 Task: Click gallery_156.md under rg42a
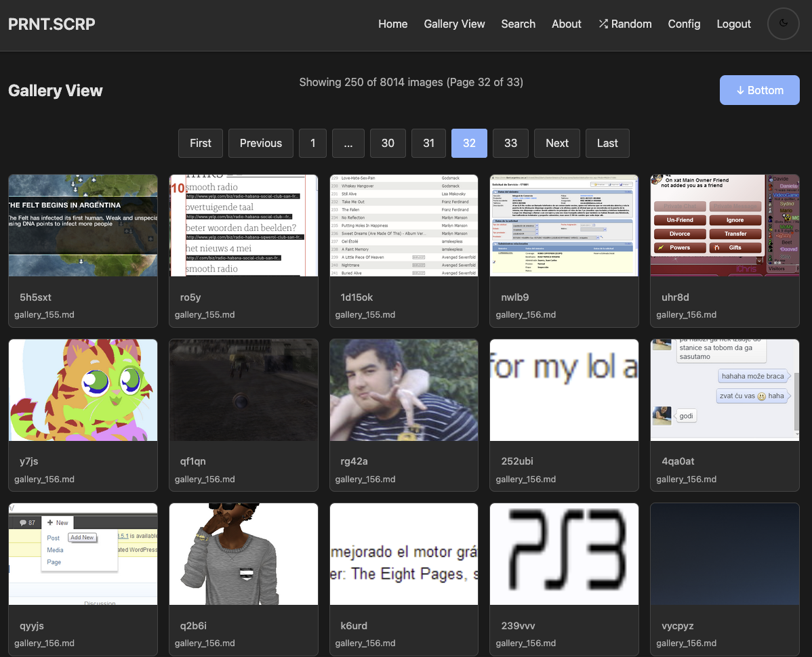(365, 480)
